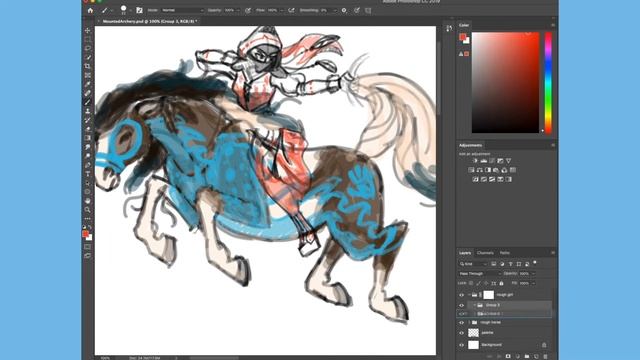
Task: Select the Clone Stamp tool
Action: click(87, 111)
